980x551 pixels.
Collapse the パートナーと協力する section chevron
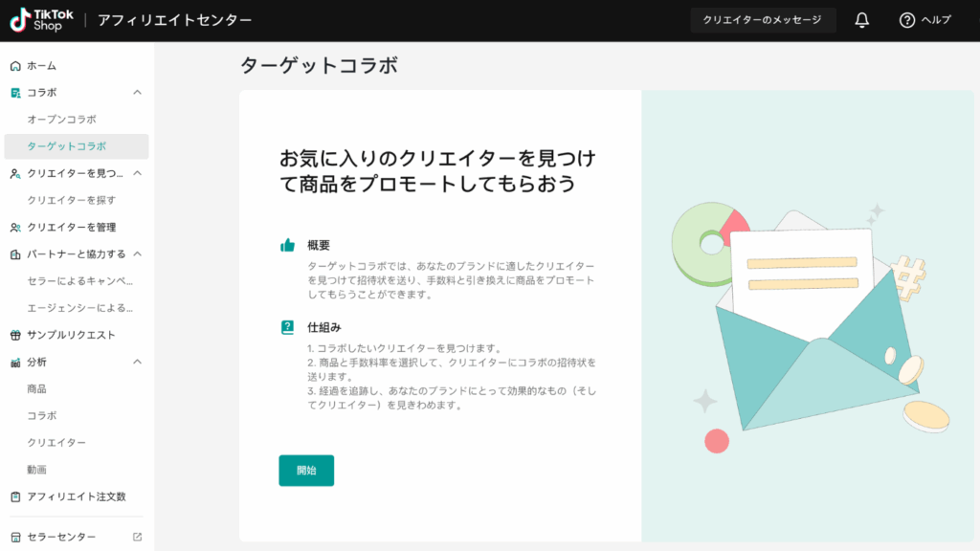click(137, 253)
